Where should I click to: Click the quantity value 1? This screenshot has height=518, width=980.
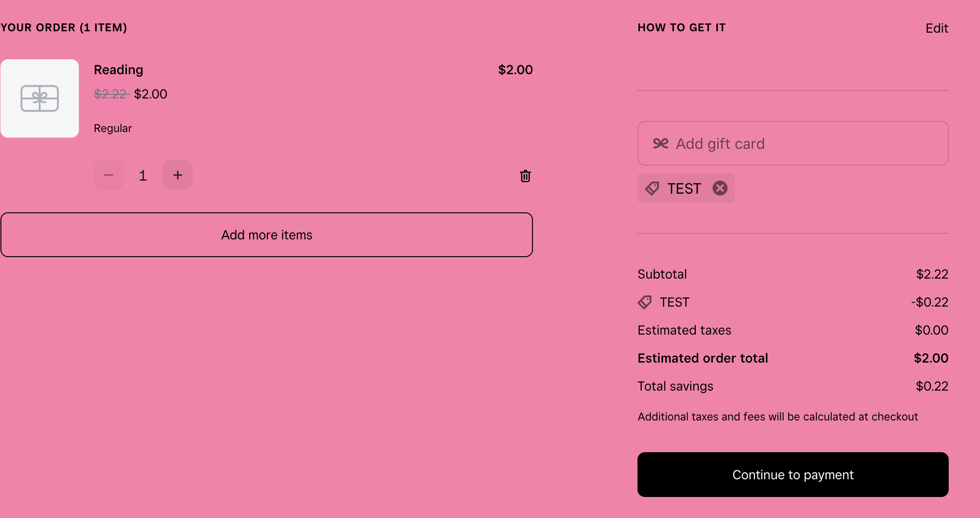pos(143,175)
